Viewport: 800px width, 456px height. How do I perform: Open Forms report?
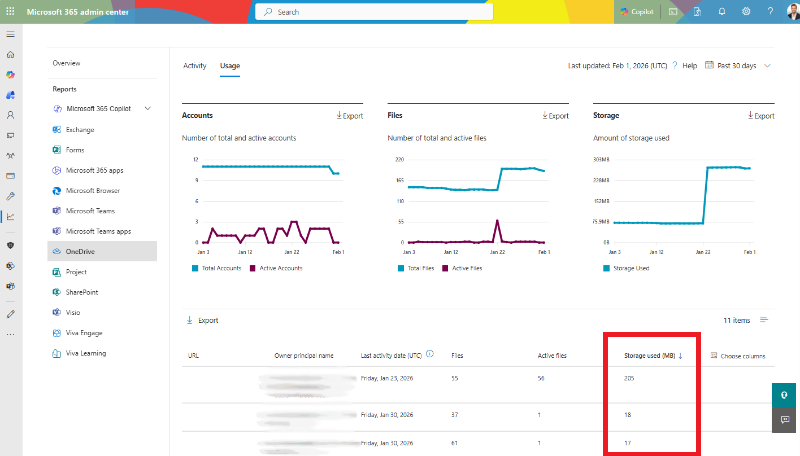pyautogui.click(x=74, y=150)
